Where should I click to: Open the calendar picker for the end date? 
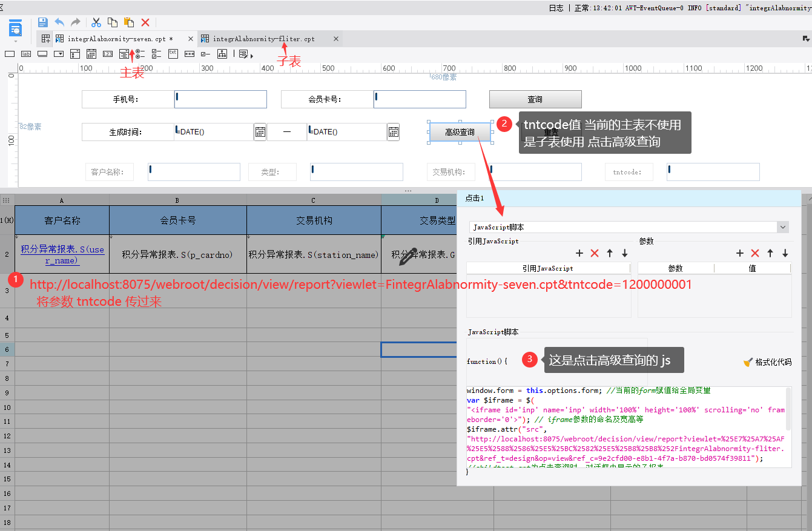coord(393,132)
